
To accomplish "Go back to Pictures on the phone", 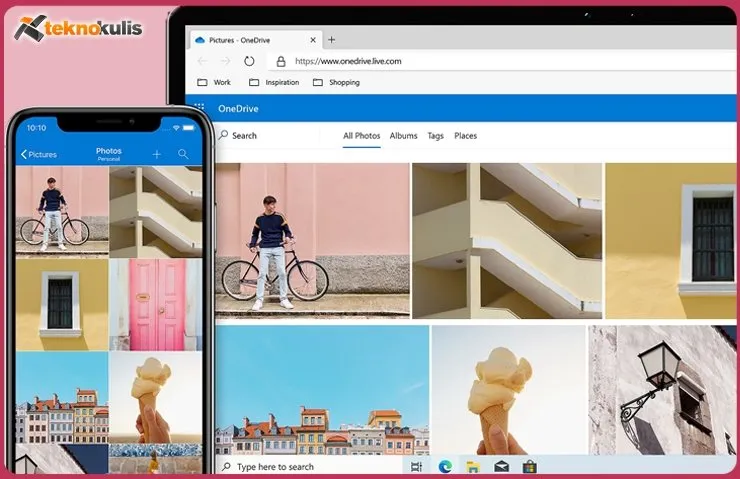I will coord(39,154).
